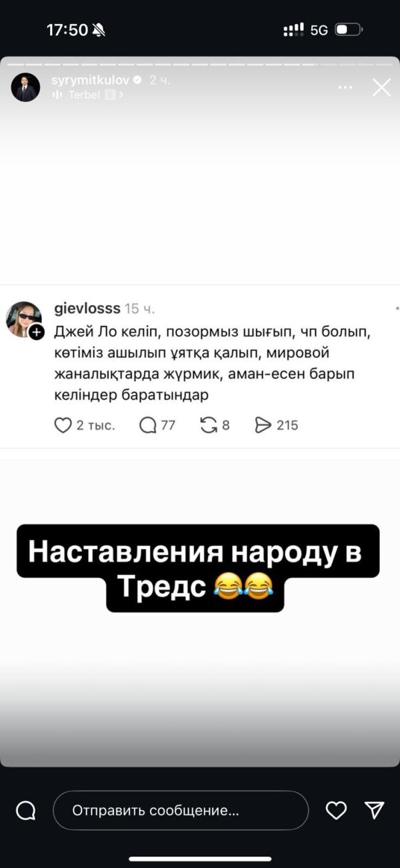
Task: Open the three-dot story options menu
Action: [x=345, y=87]
